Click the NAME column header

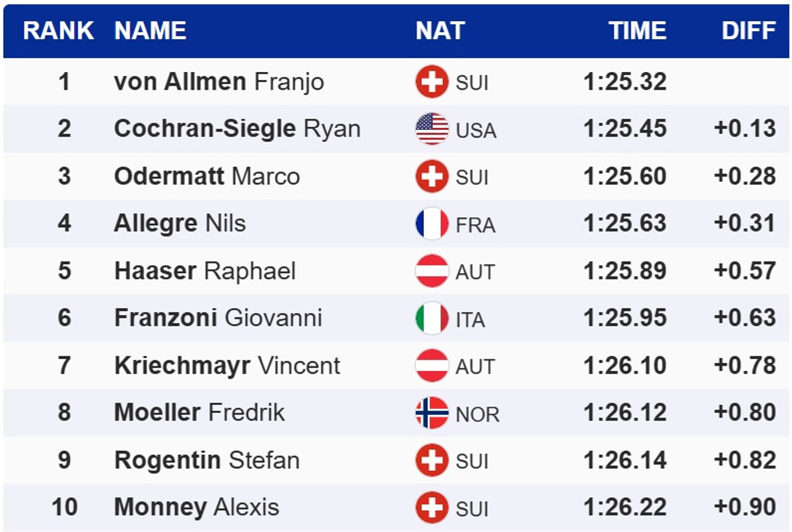(150, 31)
